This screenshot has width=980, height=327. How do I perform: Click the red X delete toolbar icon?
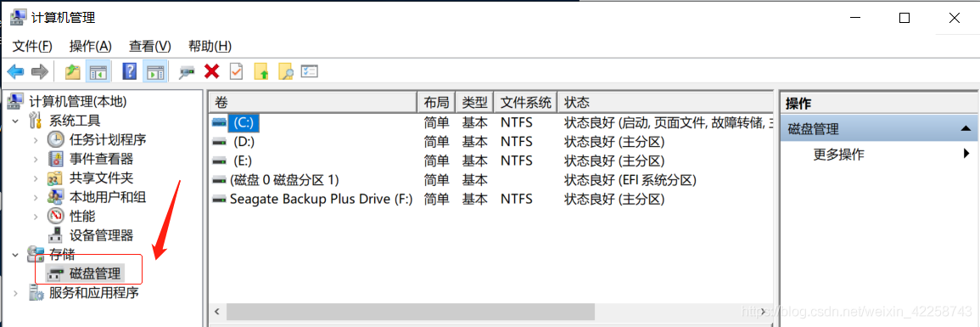tap(212, 72)
